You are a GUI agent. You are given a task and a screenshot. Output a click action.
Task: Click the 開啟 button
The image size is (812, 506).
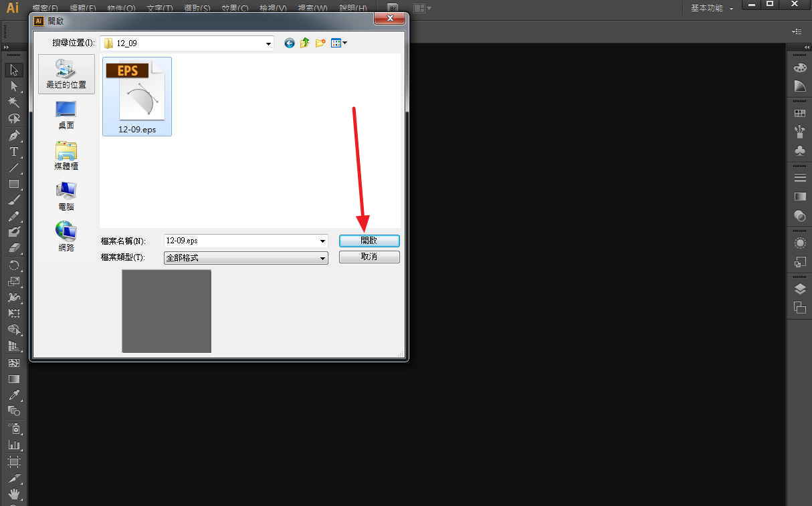click(369, 241)
